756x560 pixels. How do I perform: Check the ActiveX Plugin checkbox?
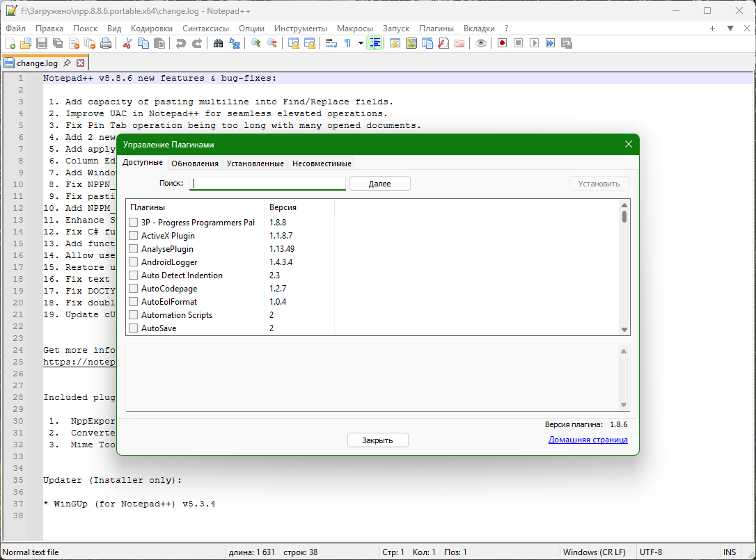point(134,236)
